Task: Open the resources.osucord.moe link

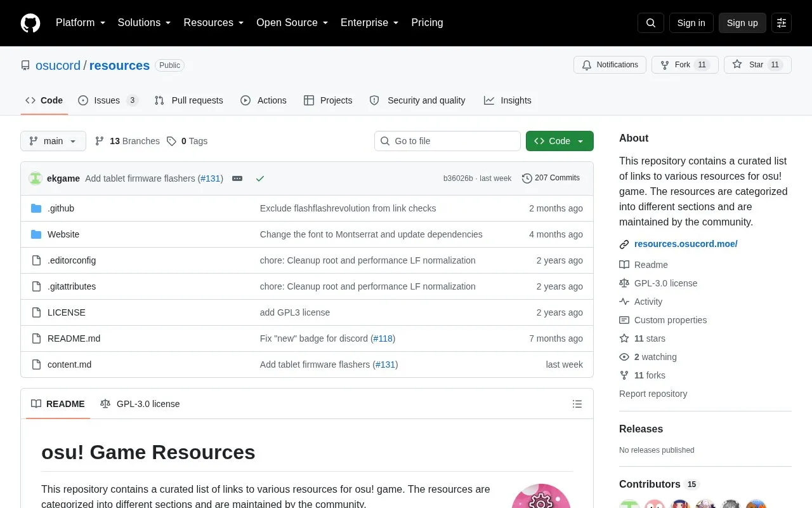Action: tap(686, 244)
